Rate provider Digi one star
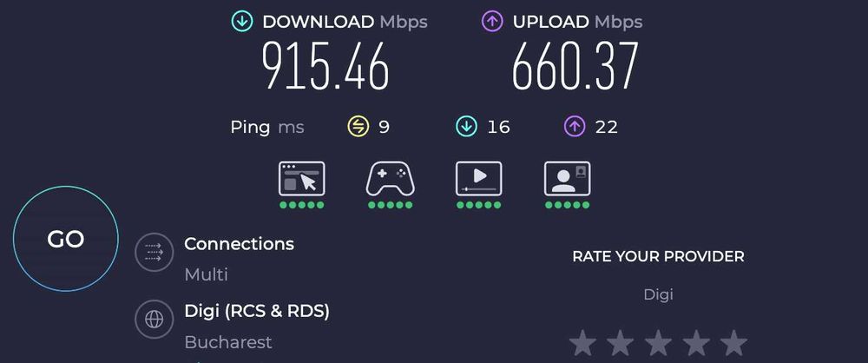Image resolution: width=868 pixels, height=363 pixels. point(582,342)
